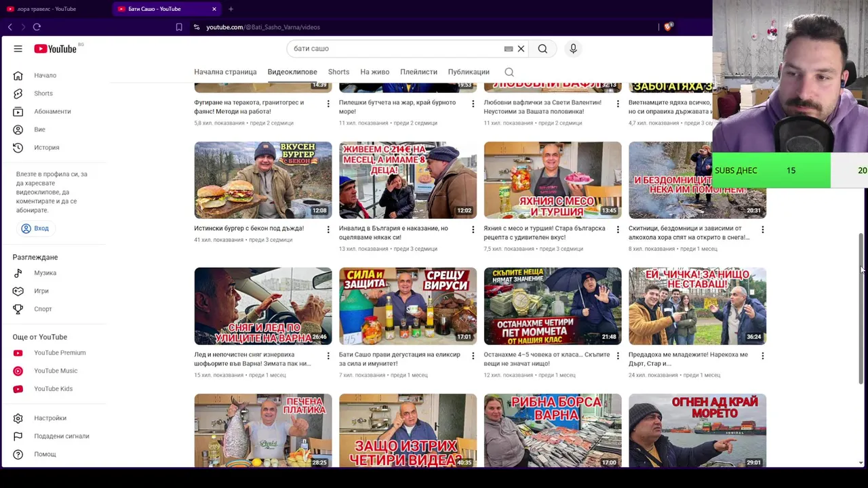
Task: Open more options for дегустация на еликсир video
Action: [473, 356]
